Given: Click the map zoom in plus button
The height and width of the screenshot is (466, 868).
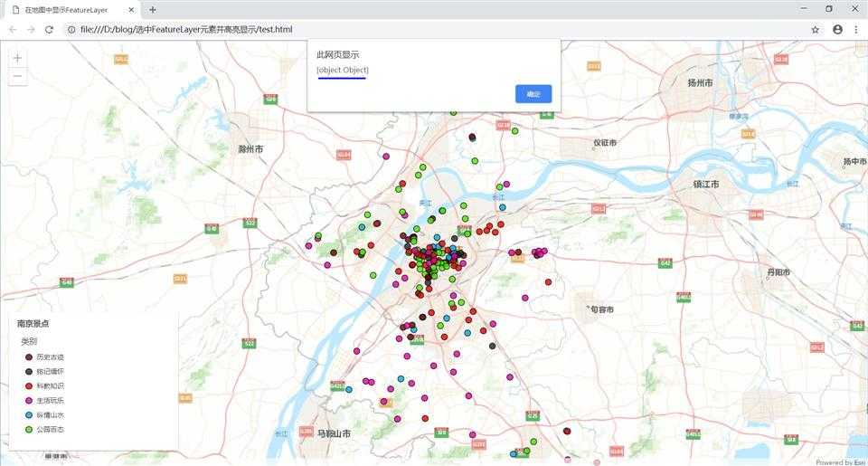Looking at the screenshot, I should click(x=17, y=58).
